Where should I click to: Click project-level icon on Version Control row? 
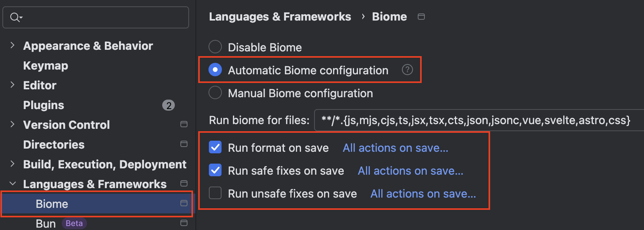click(184, 124)
